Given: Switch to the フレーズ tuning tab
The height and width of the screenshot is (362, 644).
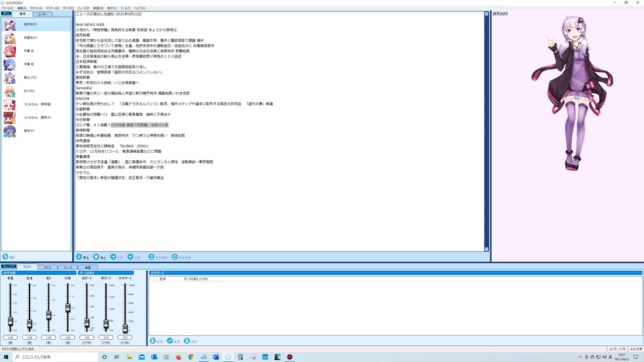Looking at the screenshot, I should pyautogui.click(x=67, y=267).
